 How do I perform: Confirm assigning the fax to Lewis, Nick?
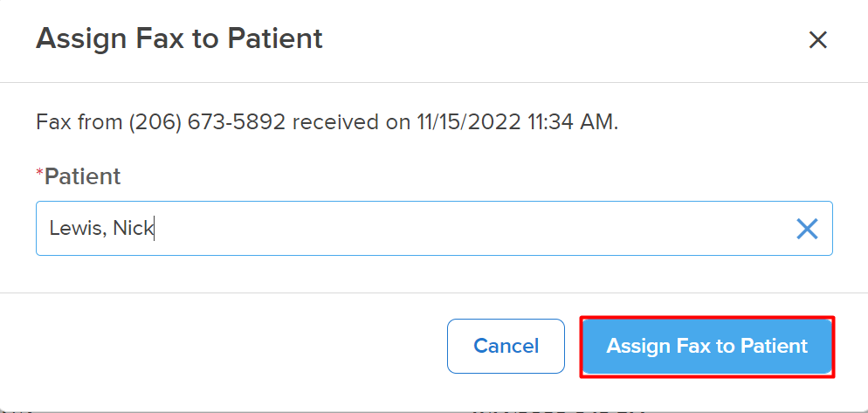point(707,346)
